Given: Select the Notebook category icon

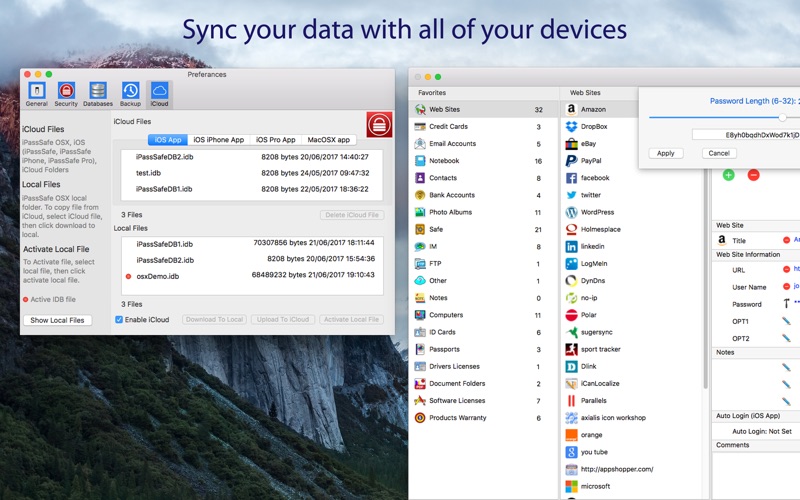Looking at the screenshot, I should point(420,161).
